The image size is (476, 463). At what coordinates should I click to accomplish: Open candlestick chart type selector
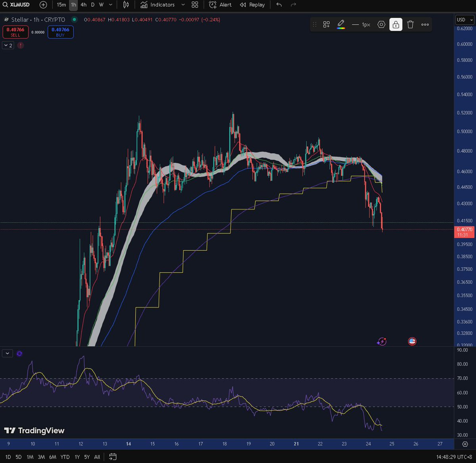126,5
